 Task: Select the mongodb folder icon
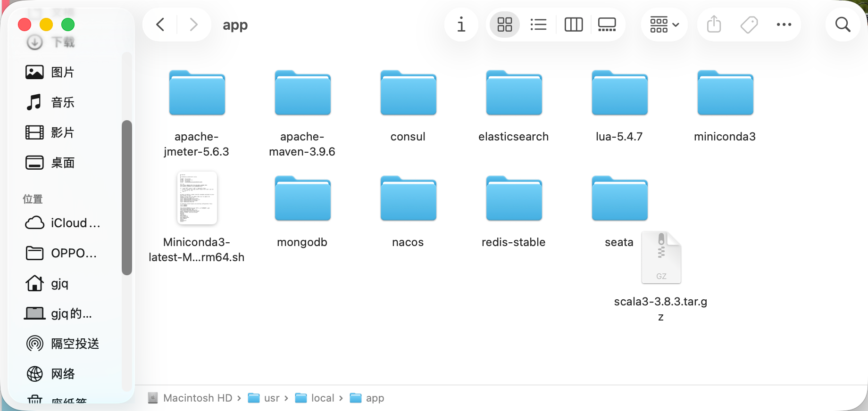click(x=303, y=199)
